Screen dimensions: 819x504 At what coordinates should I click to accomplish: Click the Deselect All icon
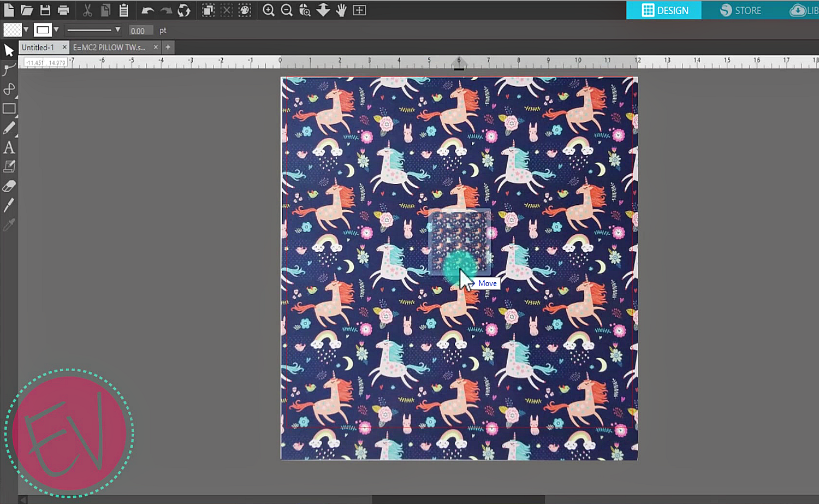pyautogui.click(x=227, y=10)
